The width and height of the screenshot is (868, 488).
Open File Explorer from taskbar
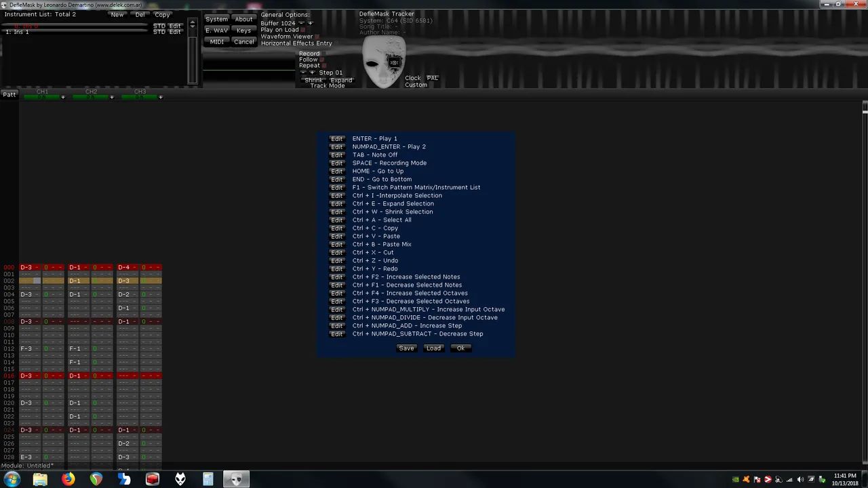40,479
